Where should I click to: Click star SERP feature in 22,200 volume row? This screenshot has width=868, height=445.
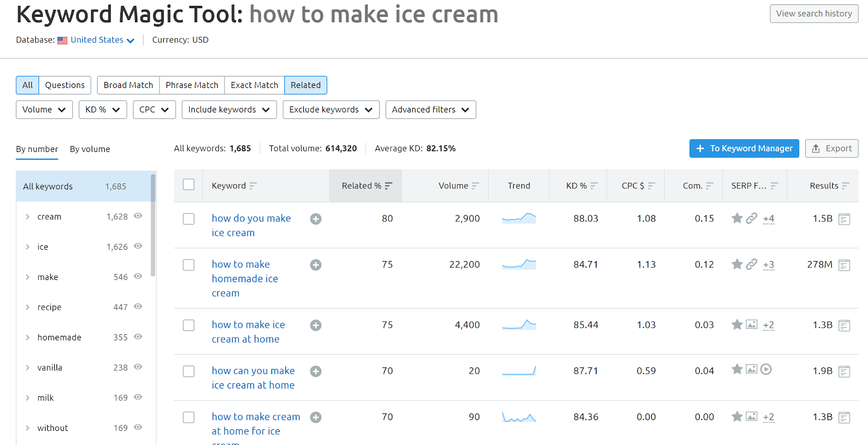(737, 264)
